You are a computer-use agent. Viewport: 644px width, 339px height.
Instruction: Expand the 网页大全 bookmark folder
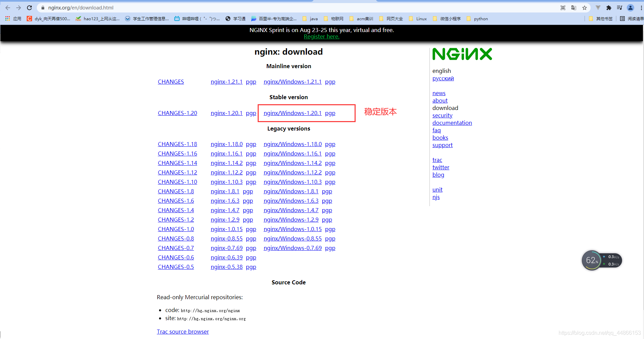coord(391,19)
